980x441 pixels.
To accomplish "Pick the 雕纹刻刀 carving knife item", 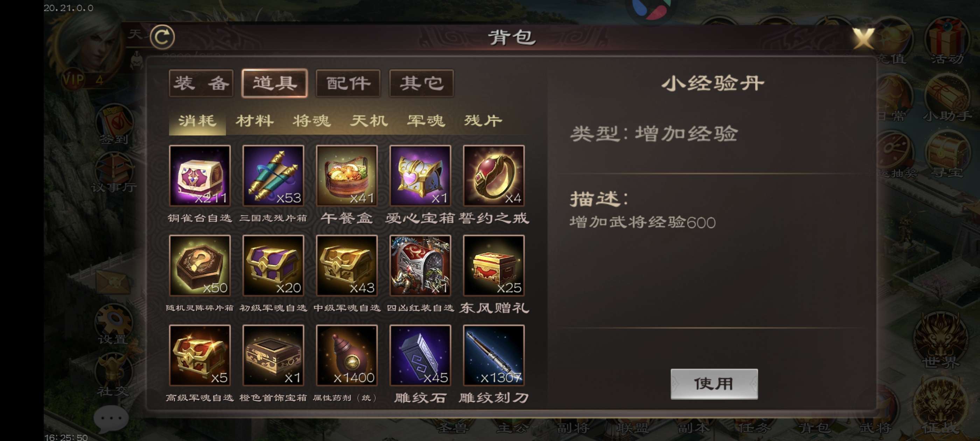I will click(493, 355).
